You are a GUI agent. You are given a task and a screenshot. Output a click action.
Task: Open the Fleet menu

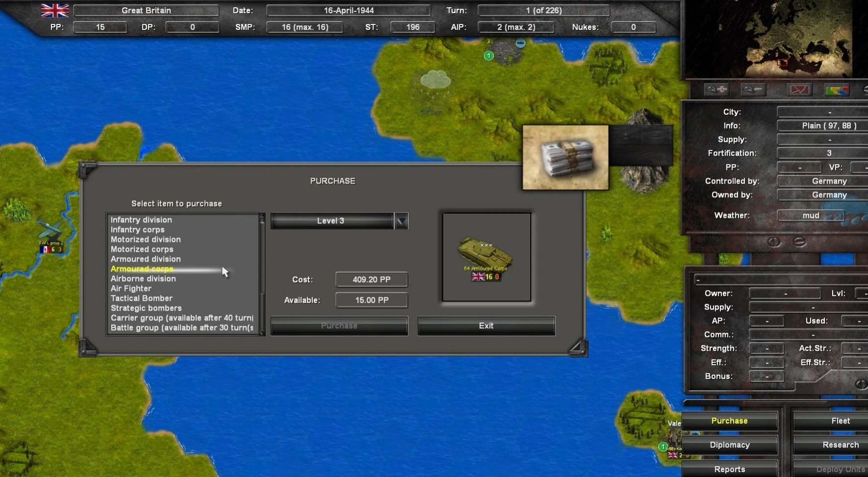[831, 421]
